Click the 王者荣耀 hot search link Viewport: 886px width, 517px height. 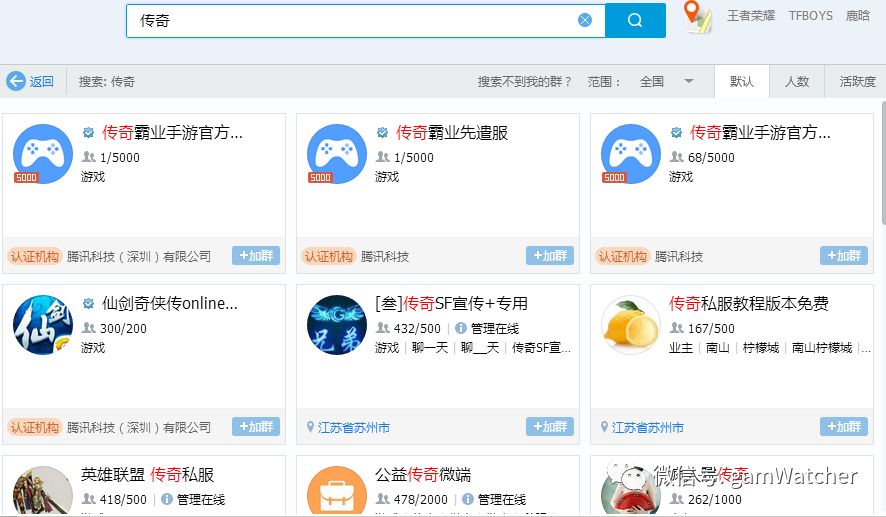click(x=750, y=16)
